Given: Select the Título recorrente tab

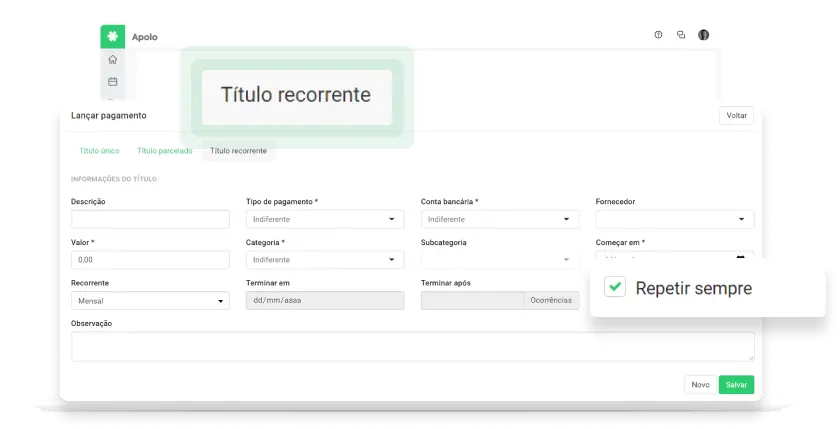Looking at the screenshot, I should 238,151.
